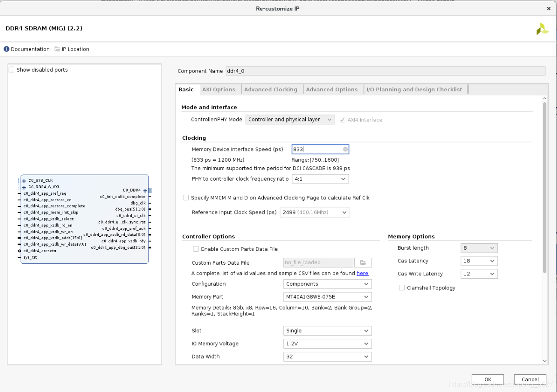The height and width of the screenshot is (392, 557).
Task: Expand the Cas Latency dropdown
Action: click(x=479, y=261)
